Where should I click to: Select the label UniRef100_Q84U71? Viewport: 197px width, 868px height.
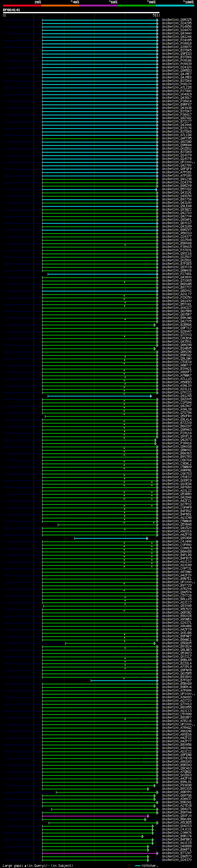coord(177,809)
